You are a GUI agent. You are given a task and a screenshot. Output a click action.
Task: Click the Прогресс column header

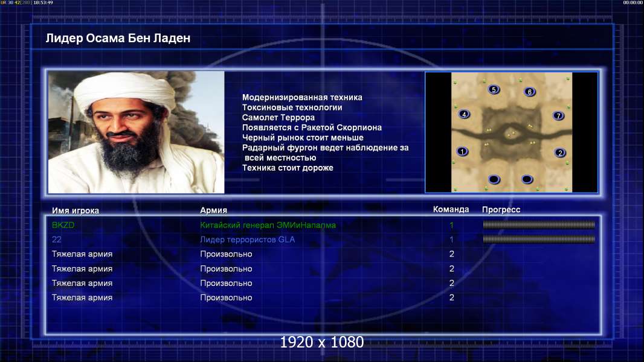pos(501,209)
